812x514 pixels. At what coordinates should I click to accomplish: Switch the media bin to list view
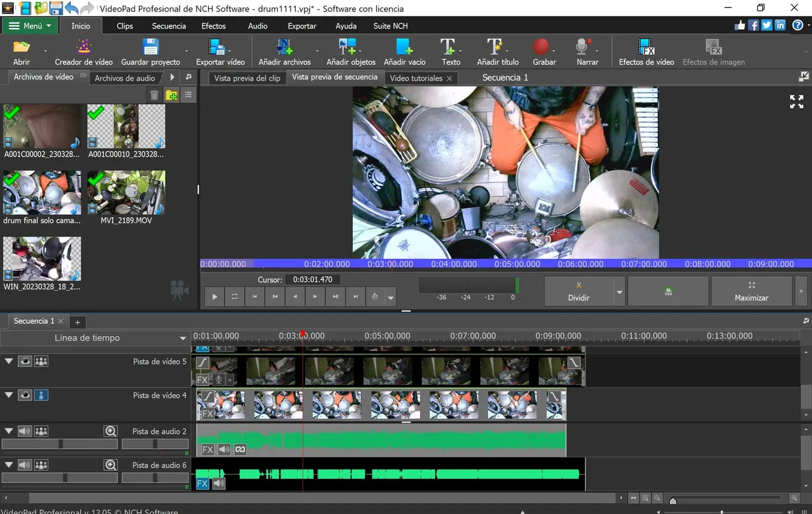click(188, 95)
